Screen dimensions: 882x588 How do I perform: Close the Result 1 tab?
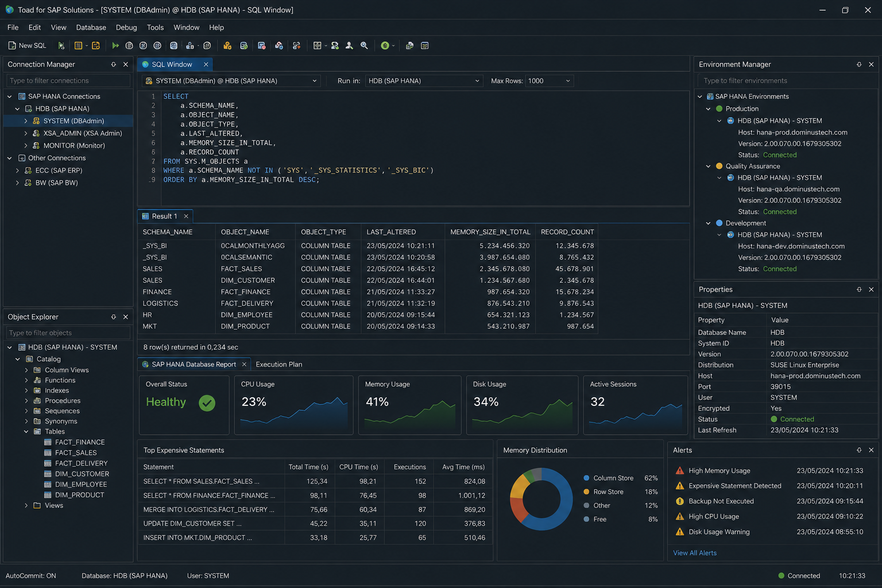pos(186,216)
